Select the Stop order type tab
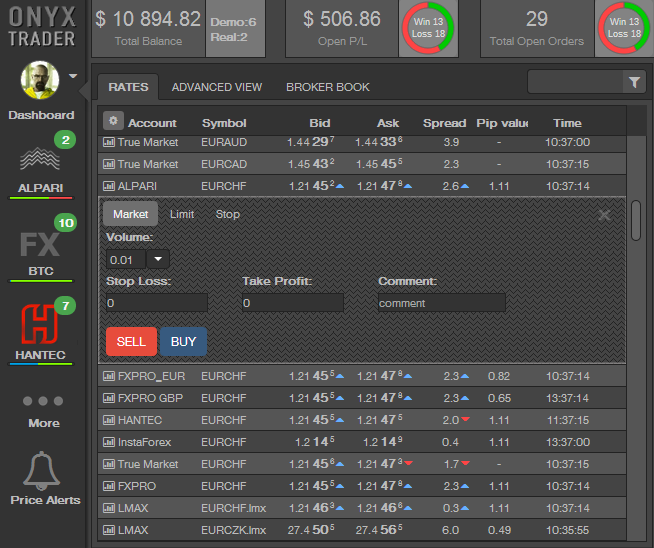Viewport: 654px width, 548px height. (x=228, y=214)
